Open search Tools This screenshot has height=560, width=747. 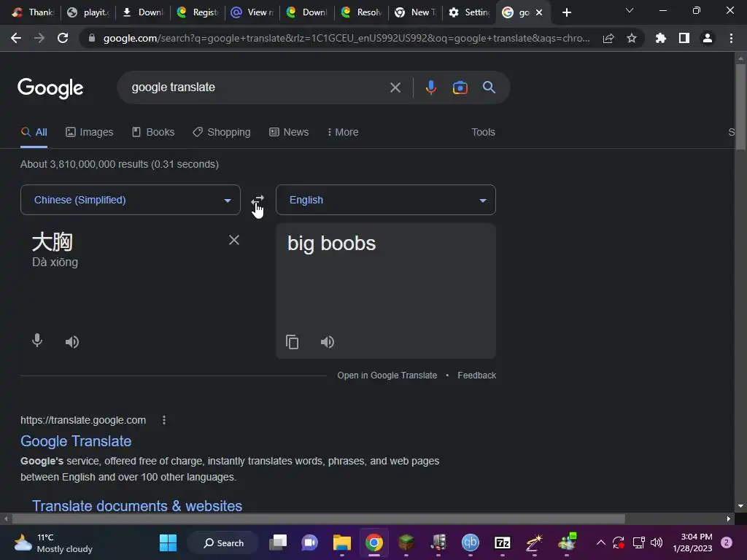483,133
